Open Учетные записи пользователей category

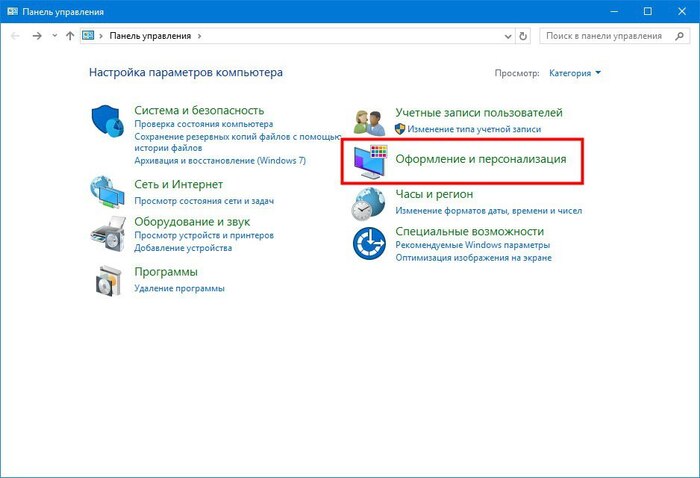[x=479, y=113]
